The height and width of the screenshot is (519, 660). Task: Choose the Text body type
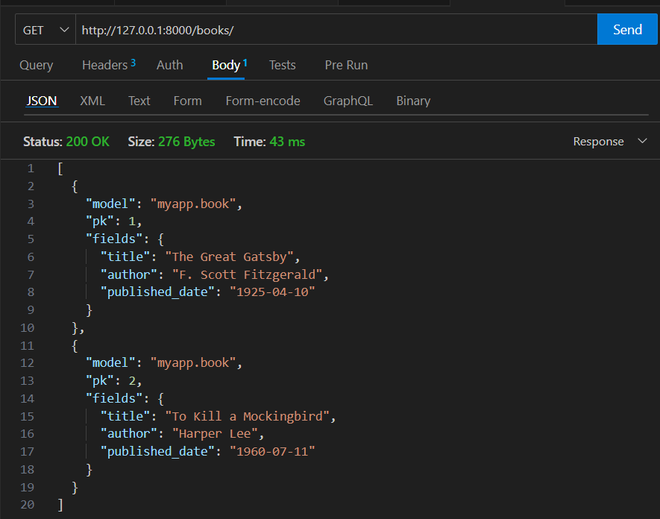[x=139, y=101]
